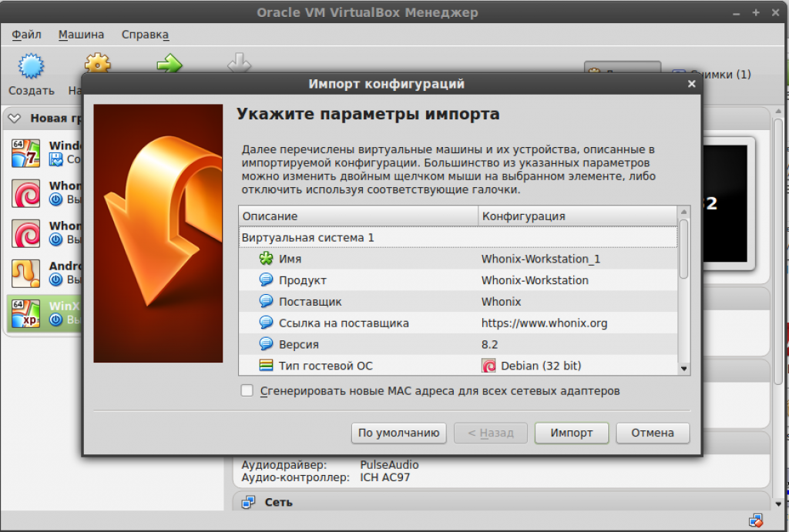
Task: Click the Отмена button
Action: [653, 433]
